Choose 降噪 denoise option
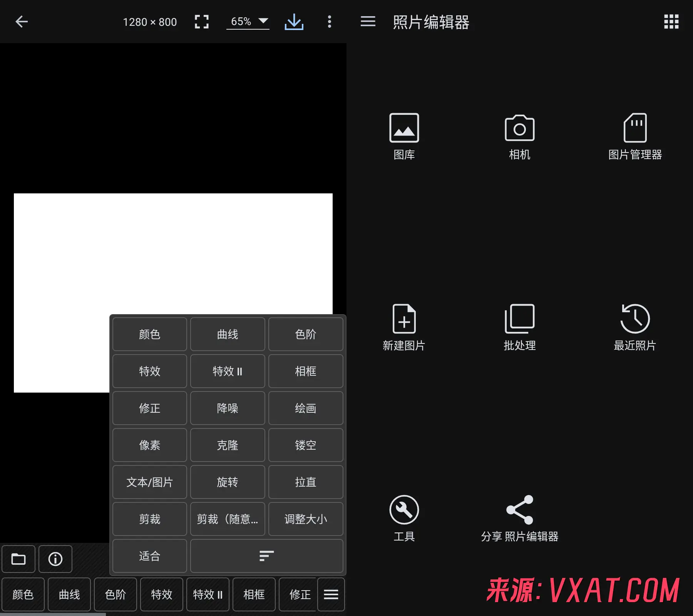Screen dimensions: 693x616 pos(228,408)
